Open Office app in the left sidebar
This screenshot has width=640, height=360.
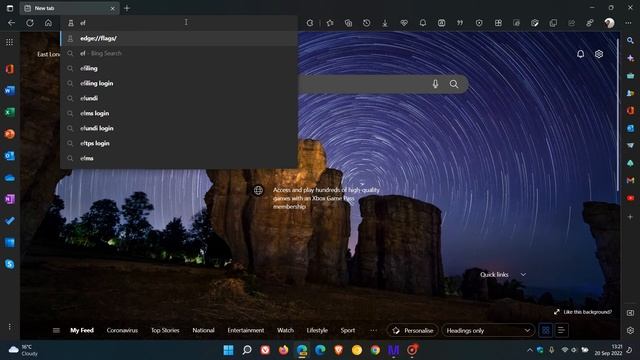coord(10,69)
